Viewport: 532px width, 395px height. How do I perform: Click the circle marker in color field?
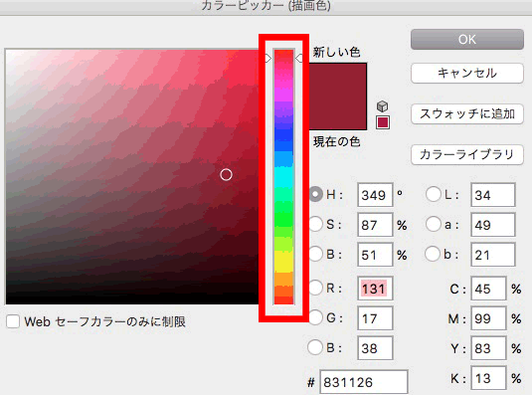tap(226, 175)
